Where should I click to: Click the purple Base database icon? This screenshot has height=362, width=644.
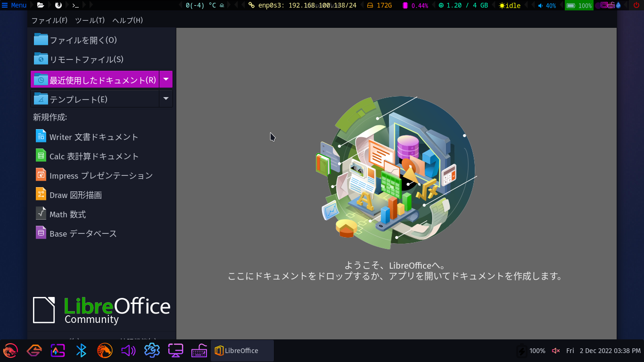pos(41,232)
